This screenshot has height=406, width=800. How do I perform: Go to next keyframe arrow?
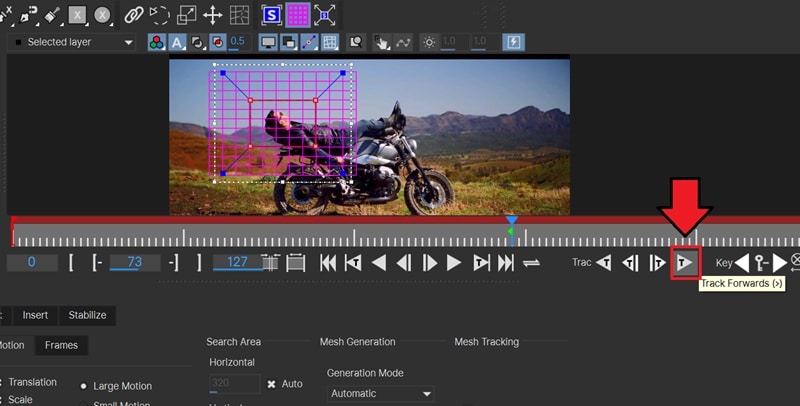[x=780, y=263]
